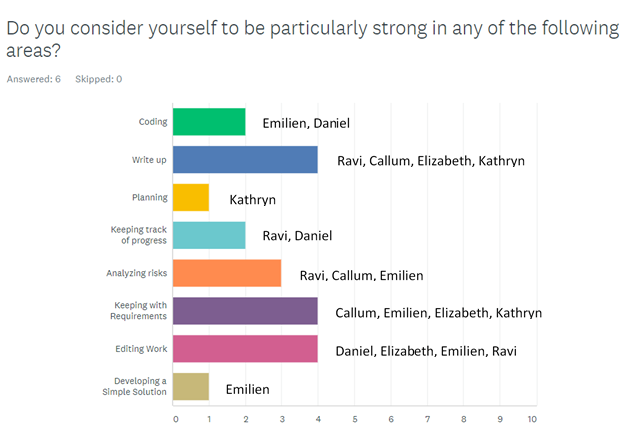Click the orange Analyzing risks bar

click(x=227, y=273)
